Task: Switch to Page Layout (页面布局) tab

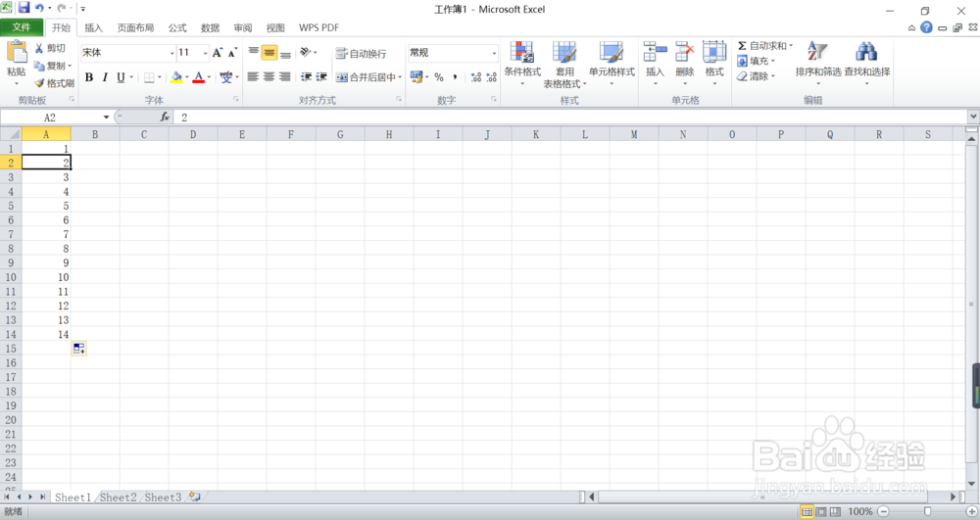Action: coord(135,28)
